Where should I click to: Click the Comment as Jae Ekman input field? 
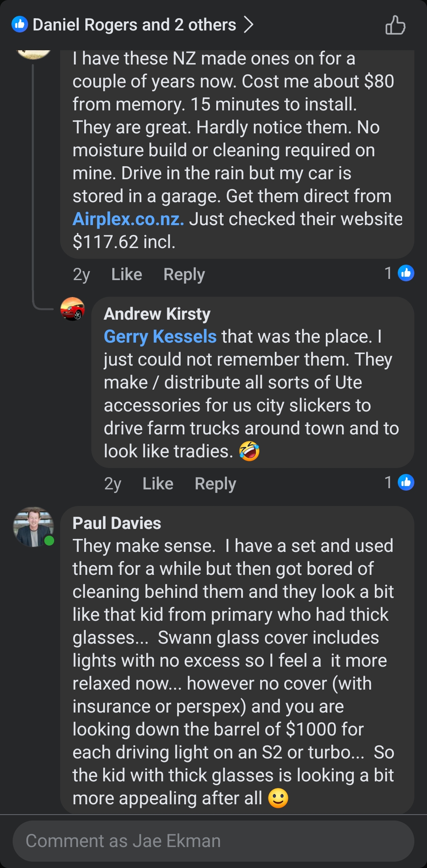(213, 840)
